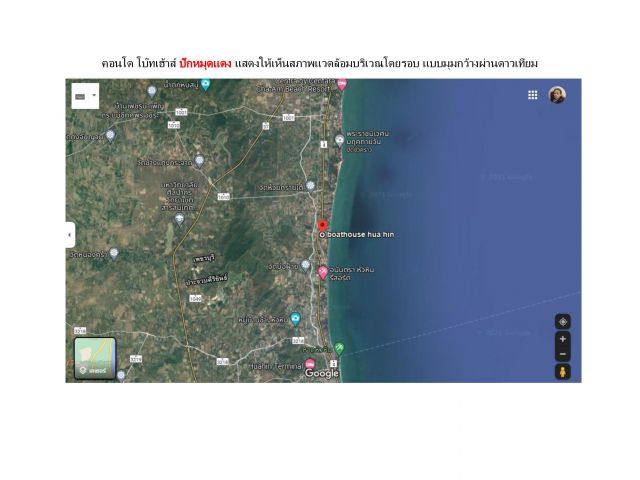
Task: Select the 'Huahin Terminal' place label
Action: (x=276, y=367)
